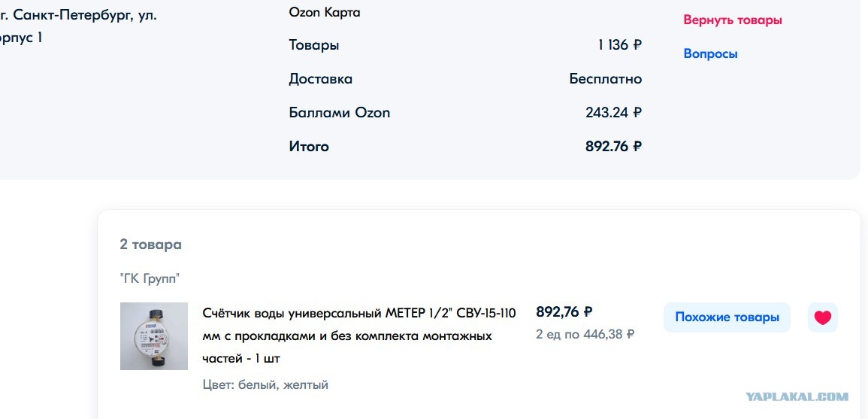868x419 pixels.
Task: Click the Товары 1 136 ₽ amount
Action: coord(620,45)
